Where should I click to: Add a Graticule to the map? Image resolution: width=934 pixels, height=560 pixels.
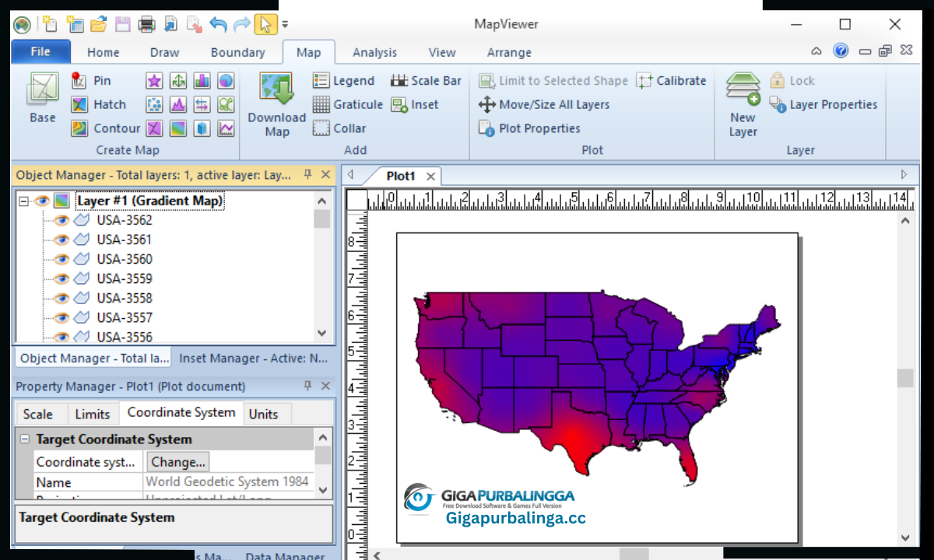point(348,104)
